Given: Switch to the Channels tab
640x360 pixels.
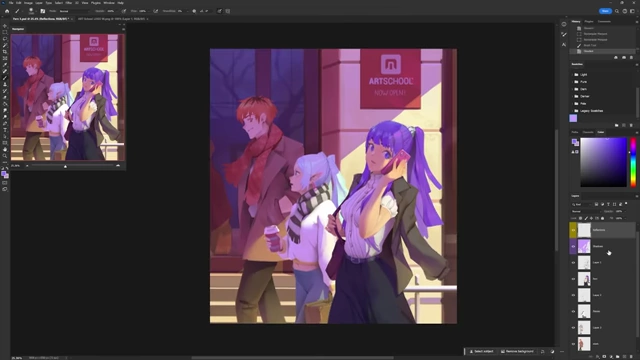Looking at the screenshot, I should (588, 132).
